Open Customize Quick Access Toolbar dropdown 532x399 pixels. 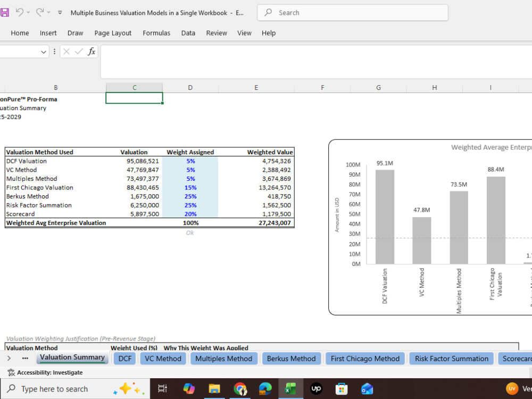pyautogui.click(x=60, y=13)
